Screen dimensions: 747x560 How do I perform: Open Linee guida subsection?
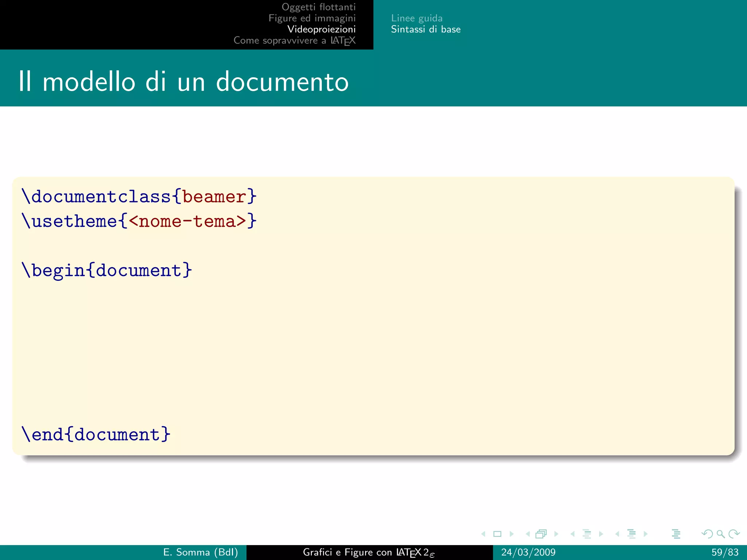(x=417, y=18)
